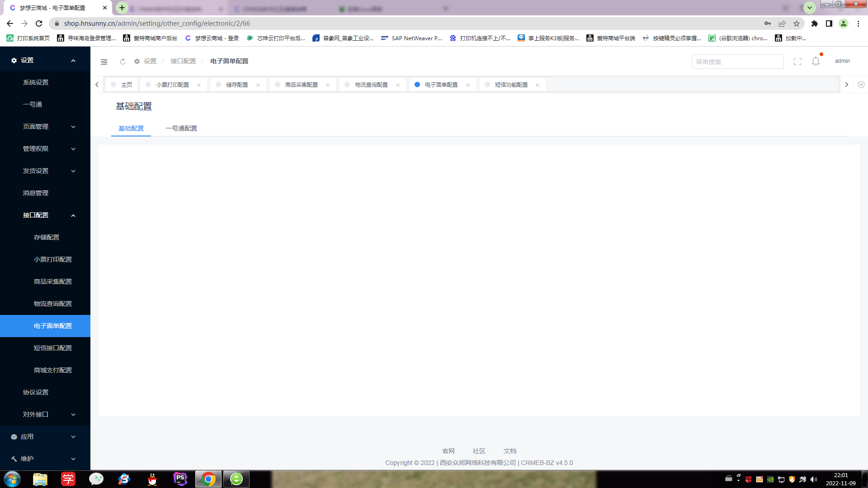
Task: Open 系统设置 from the sidebar
Action: 36,82
